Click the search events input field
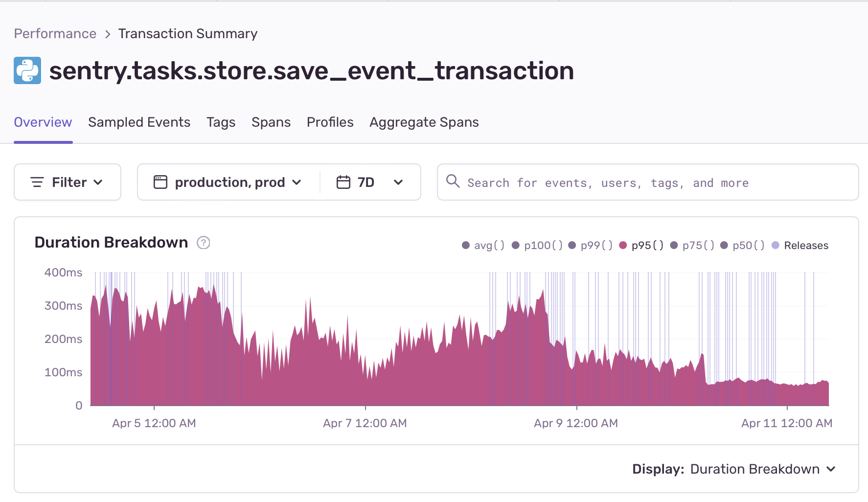Viewport: 868px width, 502px height. pyautogui.click(x=648, y=182)
